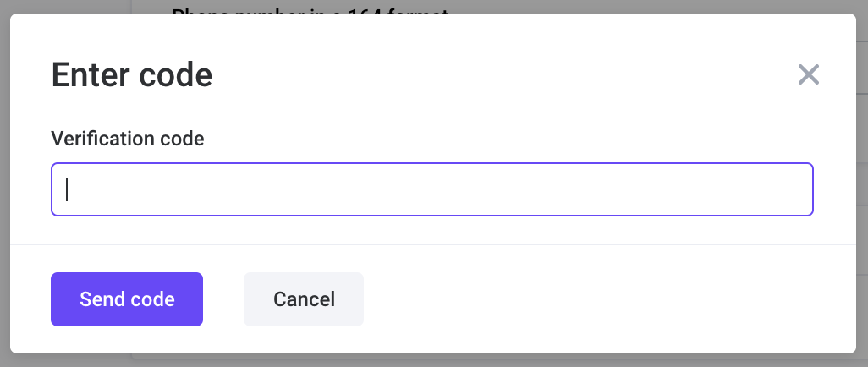Cancel the verification dialog
Screen dimensions: 868x367
pyautogui.click(x=304, y=299)
